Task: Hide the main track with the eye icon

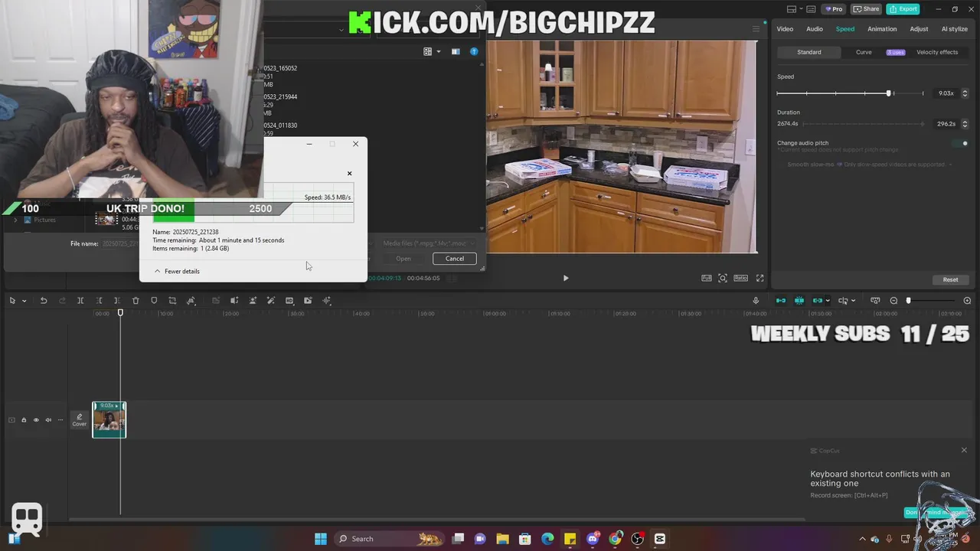Action: coord(36,420)
